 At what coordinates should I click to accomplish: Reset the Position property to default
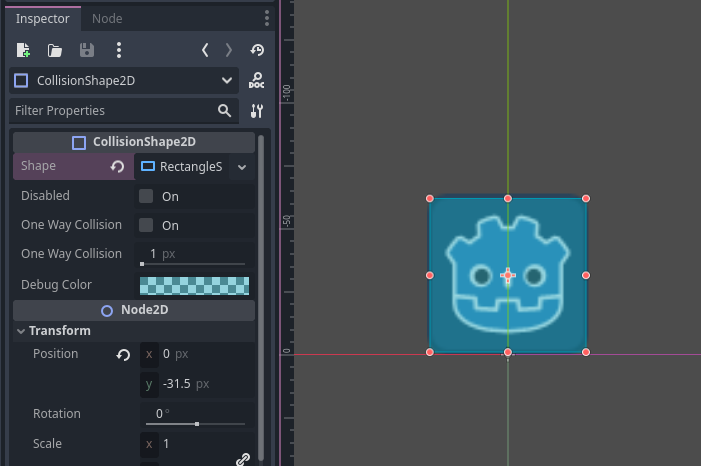[123, 355]
